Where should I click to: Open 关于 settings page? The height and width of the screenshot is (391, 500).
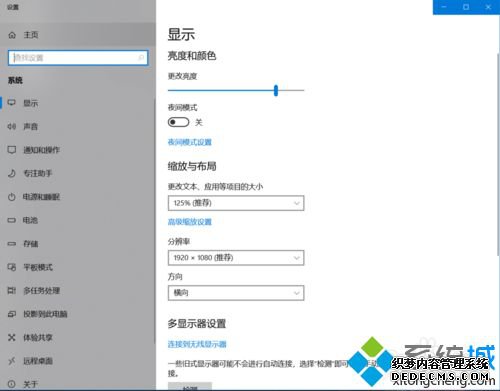78,384
